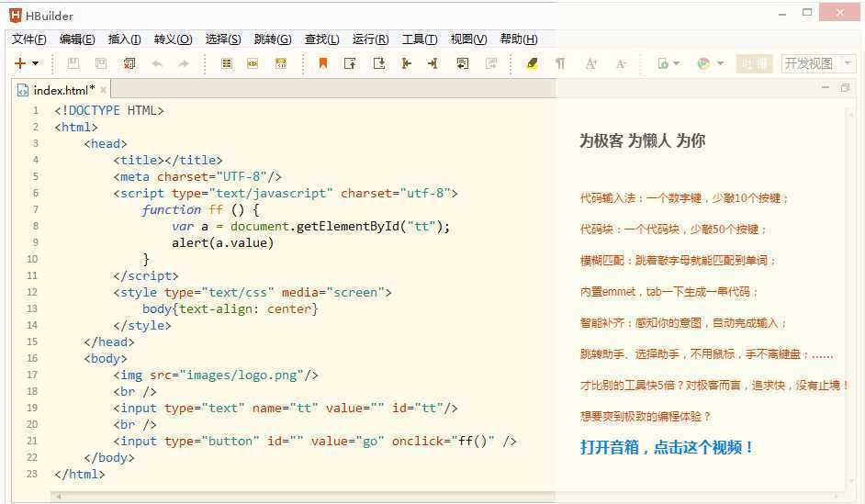
Task: Click the closing </html> tag line
Action: pyautogui.click(x=80, y=475)
